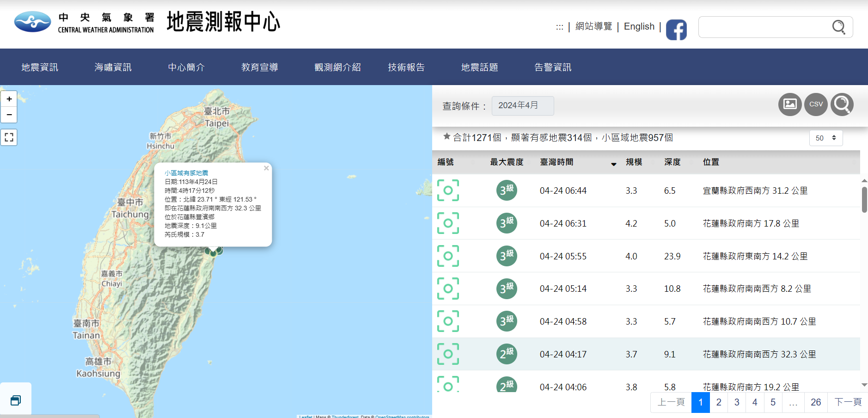Open the 2024年4月 query condition selector

(x=522, y=106)
